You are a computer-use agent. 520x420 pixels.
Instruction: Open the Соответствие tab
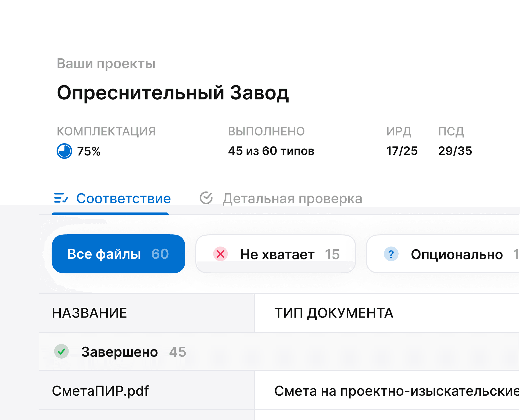123,199
